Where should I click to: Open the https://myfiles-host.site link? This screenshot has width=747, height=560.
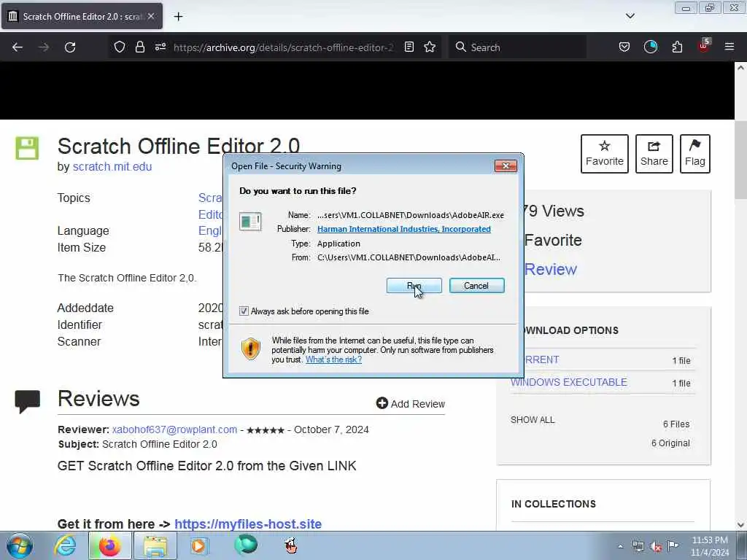[248, 524]
